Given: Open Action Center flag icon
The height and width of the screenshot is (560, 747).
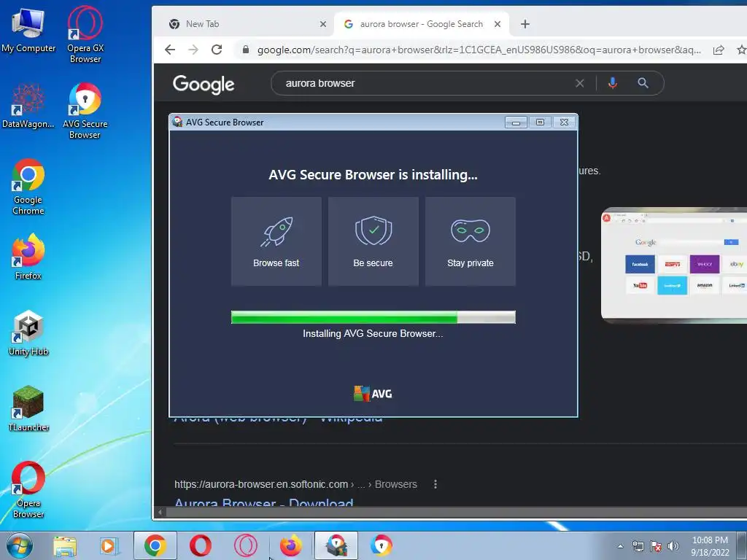Looking at the screenshot, I should (656, 546).
